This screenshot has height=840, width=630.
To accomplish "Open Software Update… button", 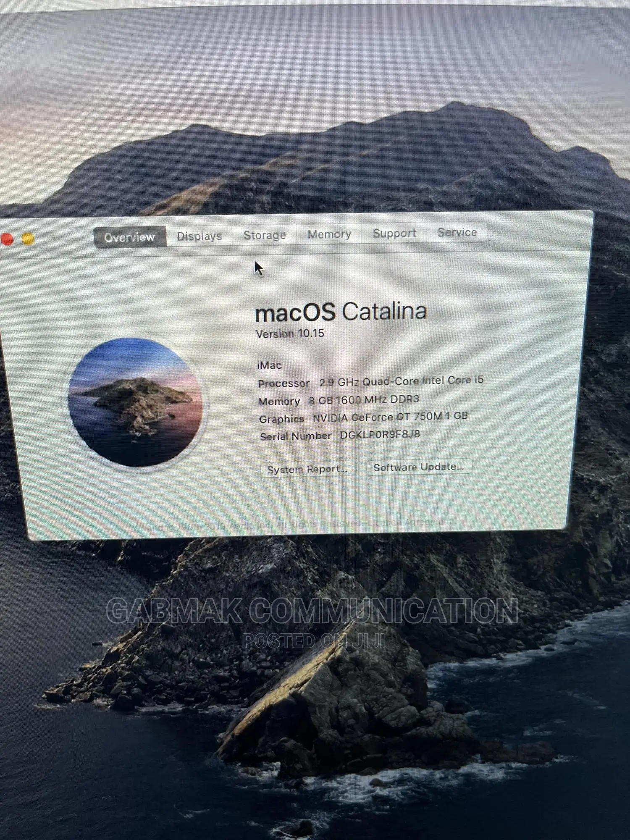I will pyautogui.click(x=419, y=467).
